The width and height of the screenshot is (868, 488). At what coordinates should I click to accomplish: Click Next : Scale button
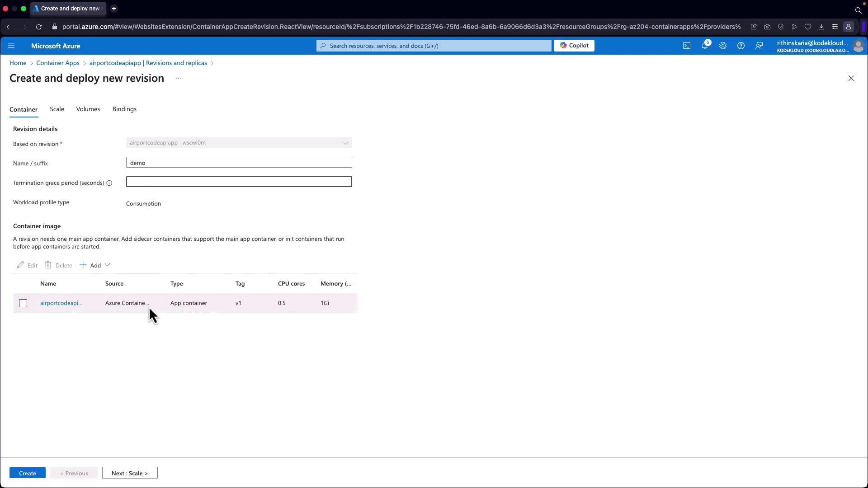(x=130, y=473)
